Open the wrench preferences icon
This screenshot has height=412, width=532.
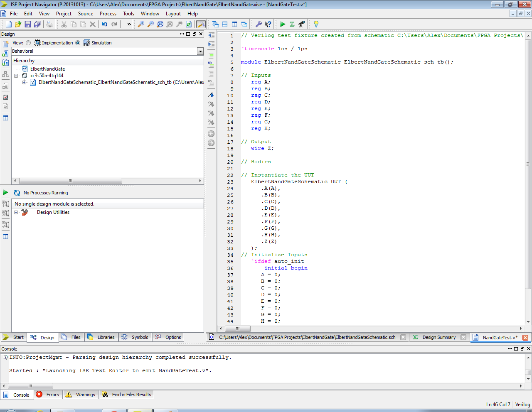[258, 24]
